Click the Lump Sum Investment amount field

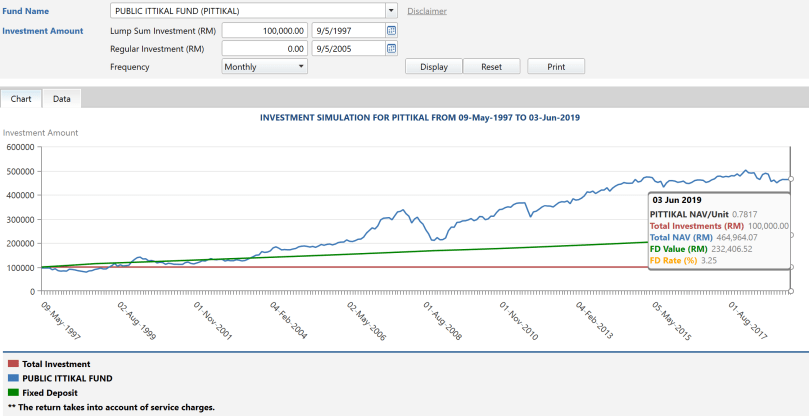click(x=265, y=31)
